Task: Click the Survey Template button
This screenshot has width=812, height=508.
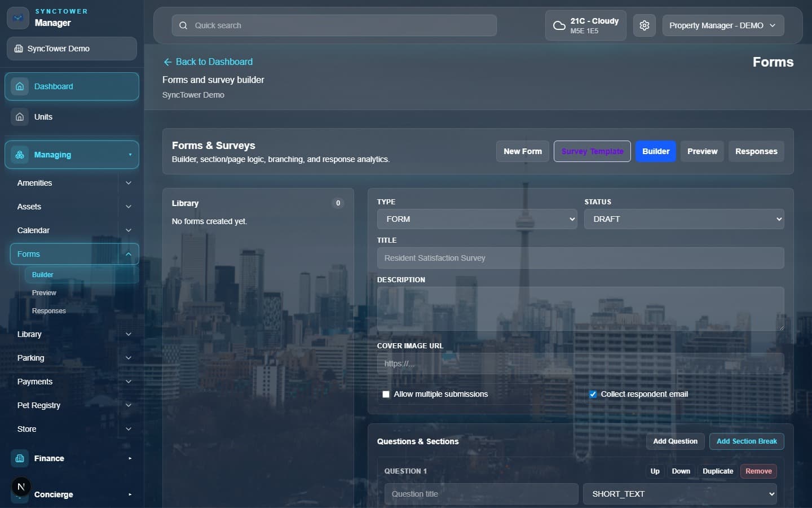Action: click(x=592, y=151)
